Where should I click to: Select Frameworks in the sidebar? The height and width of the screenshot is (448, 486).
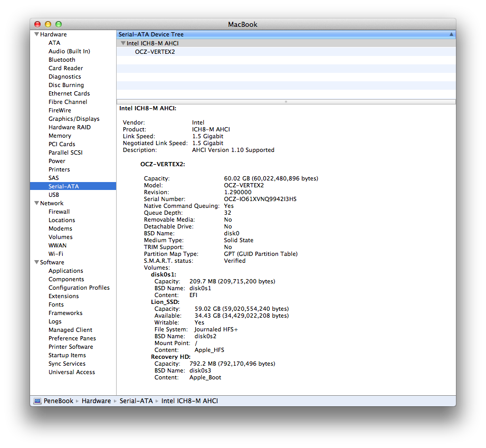pos(65,313)
